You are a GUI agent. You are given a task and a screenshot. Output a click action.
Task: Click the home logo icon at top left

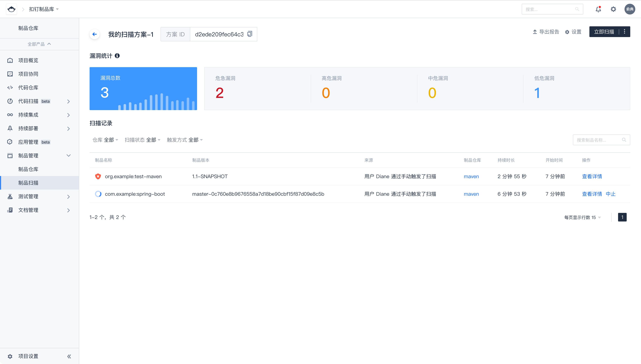[x=11, y=9]
